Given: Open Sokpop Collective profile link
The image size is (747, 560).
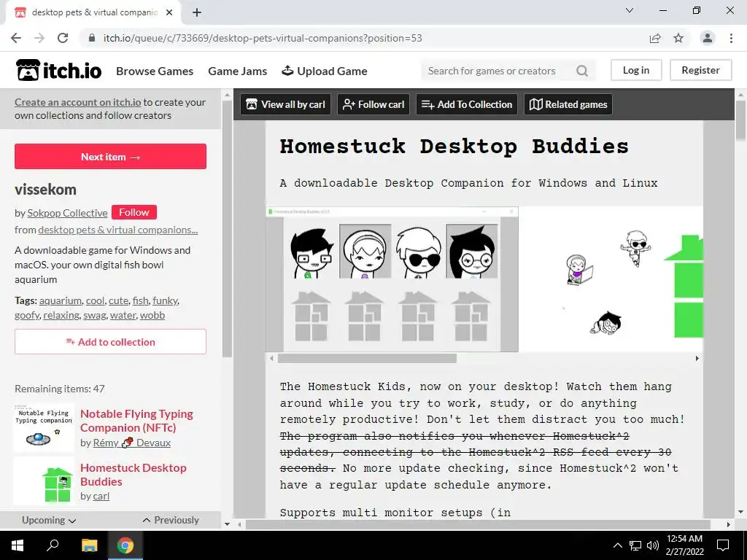Looking at the screenshot, I should tap(67, 213).
